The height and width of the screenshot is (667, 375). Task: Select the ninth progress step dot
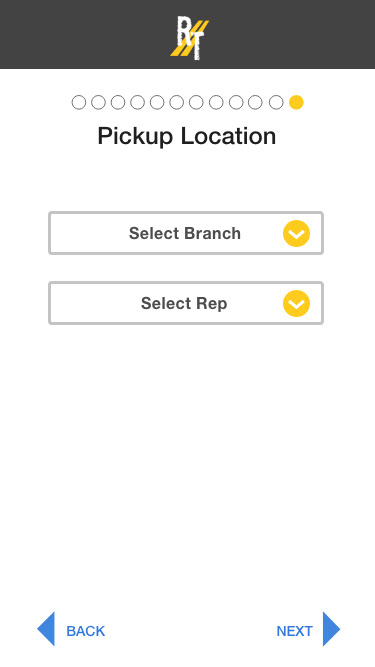click(x=236, y=103)
